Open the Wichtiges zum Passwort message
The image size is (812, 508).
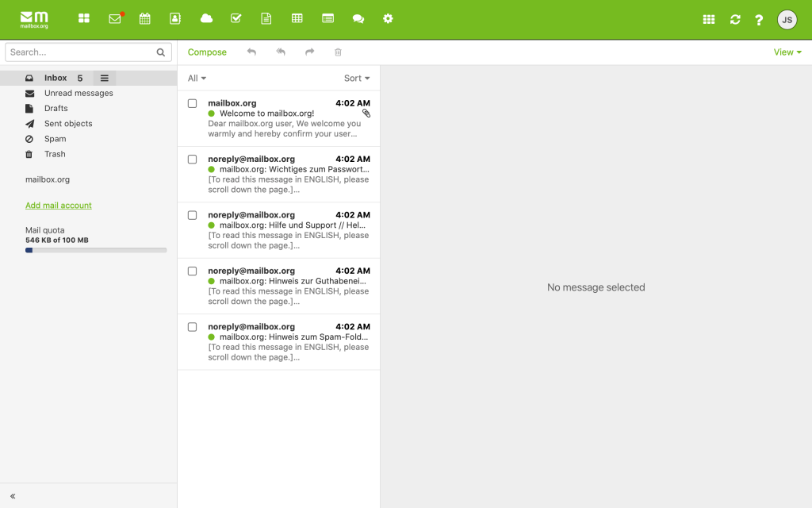[278, 174]
